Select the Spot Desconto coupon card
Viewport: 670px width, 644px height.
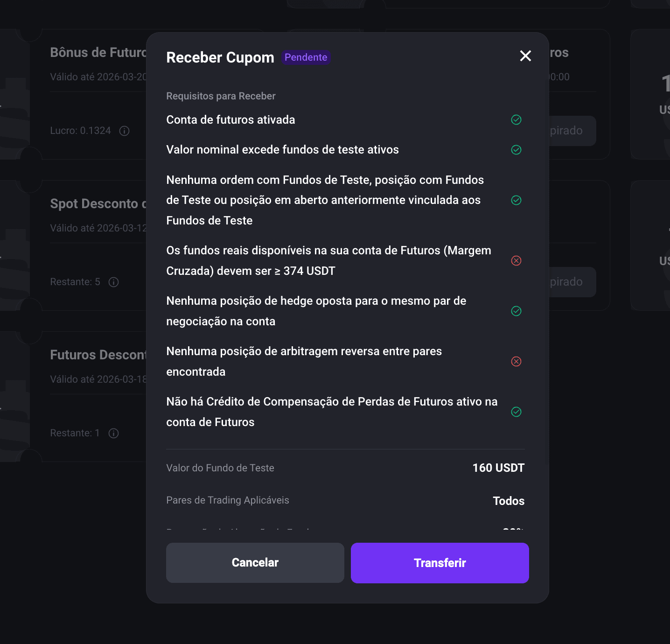(x=84, y=245)
